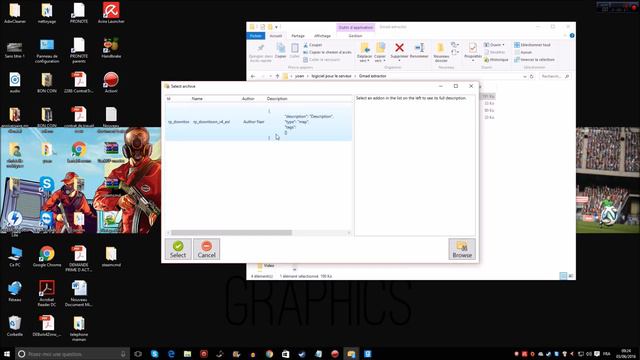Click Sélectionner tout in ribbon
Screen dimensions: 640x360
point(533,45)
